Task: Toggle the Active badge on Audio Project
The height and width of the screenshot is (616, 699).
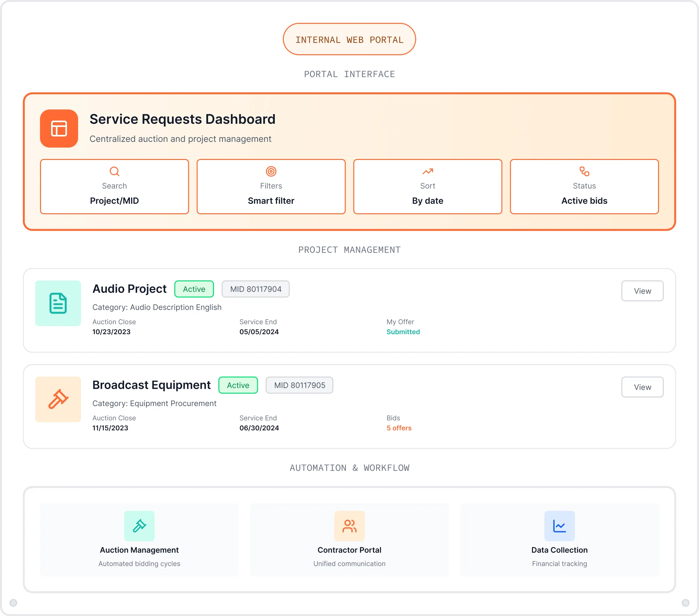Action: tap(194, 289)
